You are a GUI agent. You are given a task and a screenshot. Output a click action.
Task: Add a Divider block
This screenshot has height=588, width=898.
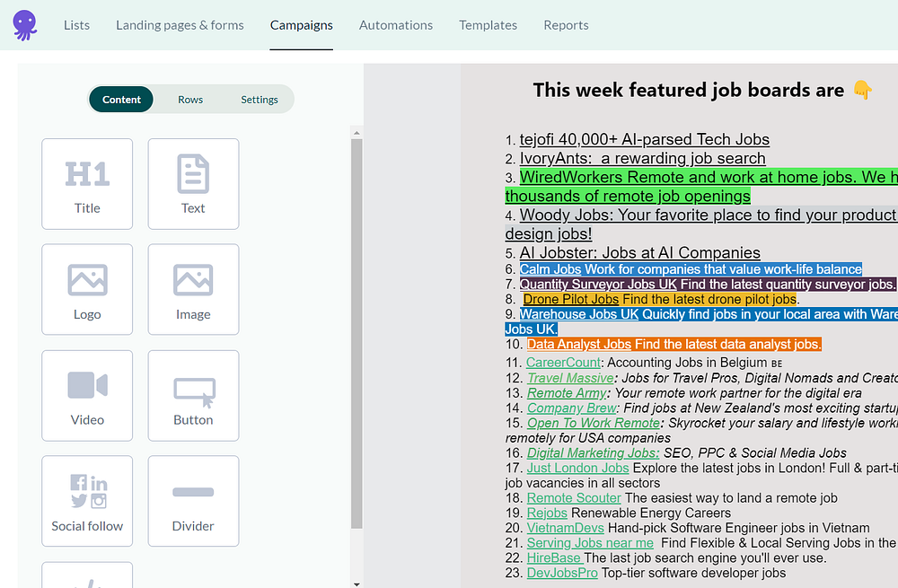tap(193, 501)
